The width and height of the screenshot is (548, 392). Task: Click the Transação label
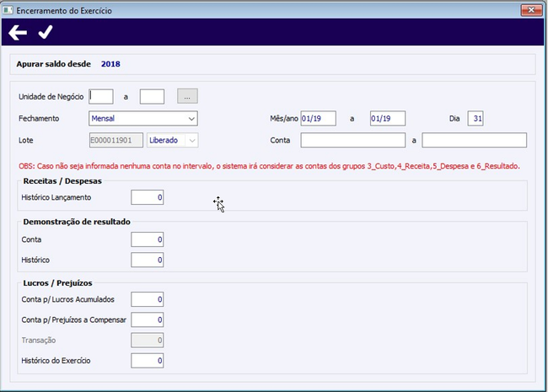point(39,341)
